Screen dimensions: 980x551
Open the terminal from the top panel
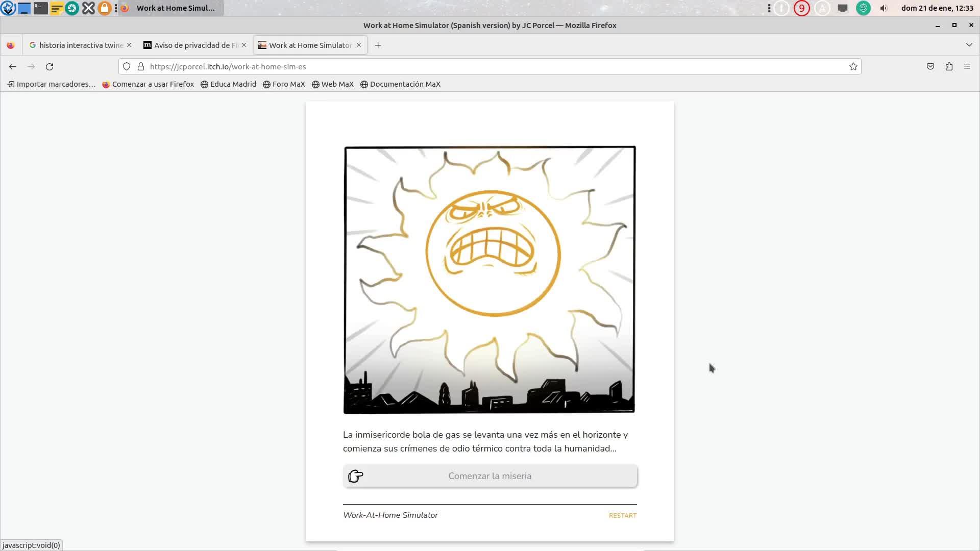[x=40, y=8]
